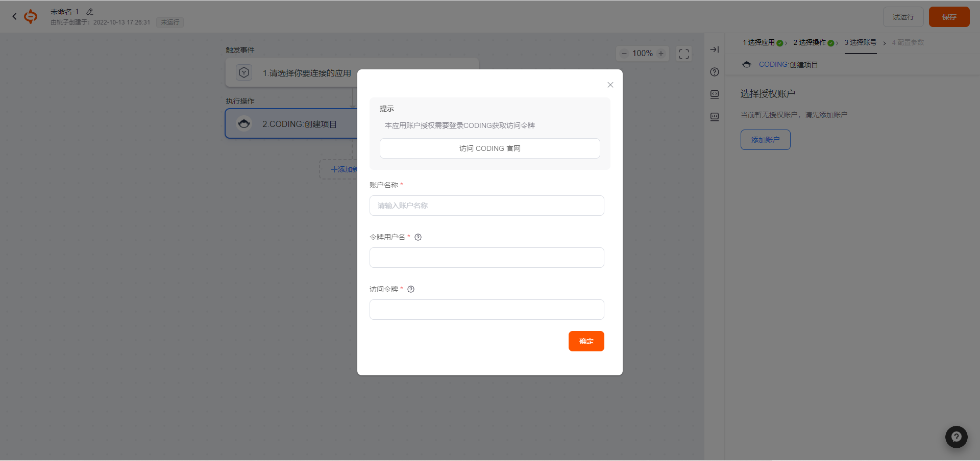Viewport: 980px width, 461px height.
Task: Click the hexagon icon in step 1 node
Action: [244, 72]
